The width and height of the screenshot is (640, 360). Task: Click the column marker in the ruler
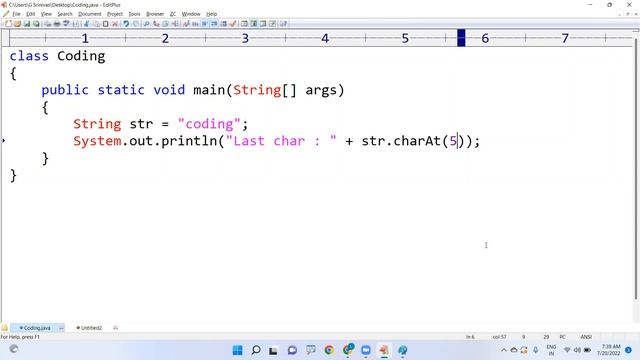[461, 38]
